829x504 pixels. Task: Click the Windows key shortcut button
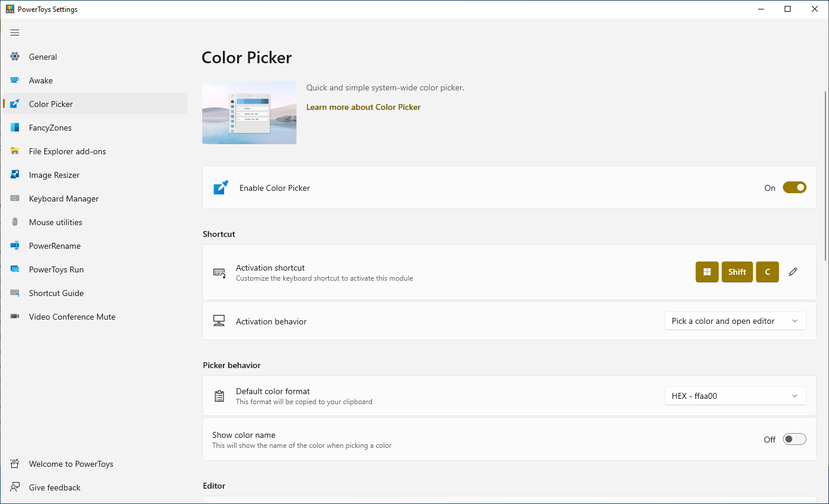click(x=707, y=272)
